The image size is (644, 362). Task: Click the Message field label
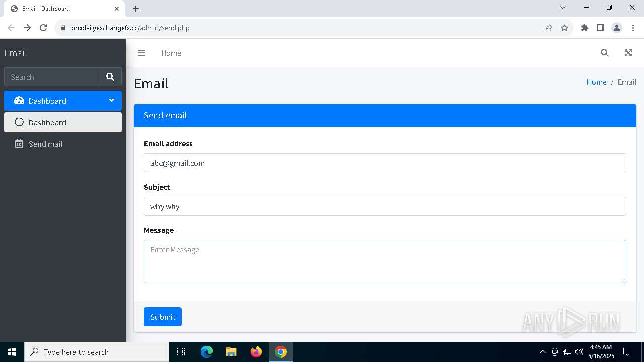tap(158, 230)
